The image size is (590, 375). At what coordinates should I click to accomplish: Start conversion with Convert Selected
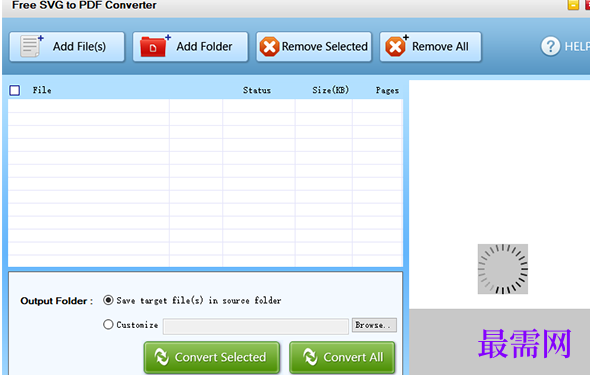coord(212,357)
